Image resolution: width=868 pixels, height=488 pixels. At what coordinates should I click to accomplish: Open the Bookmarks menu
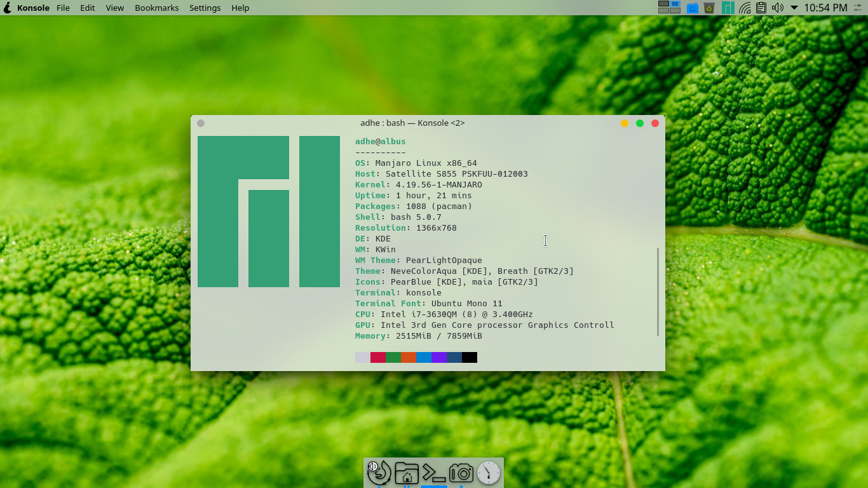157,8
